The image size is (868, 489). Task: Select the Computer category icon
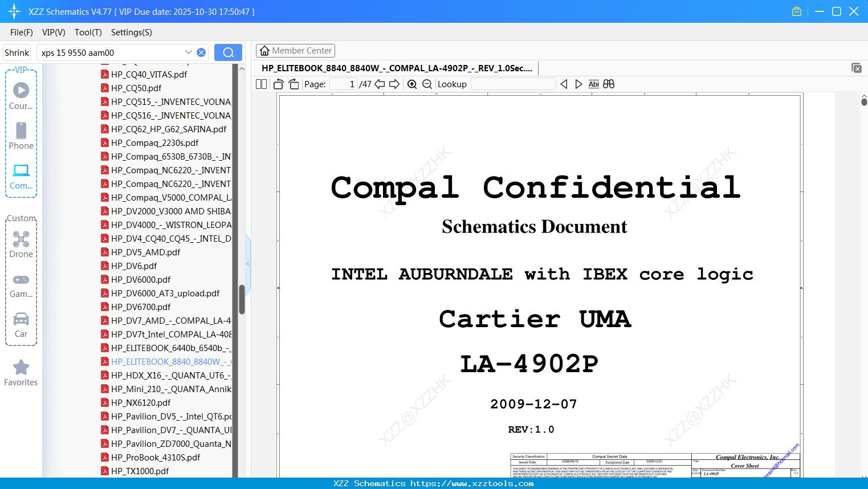21,170
